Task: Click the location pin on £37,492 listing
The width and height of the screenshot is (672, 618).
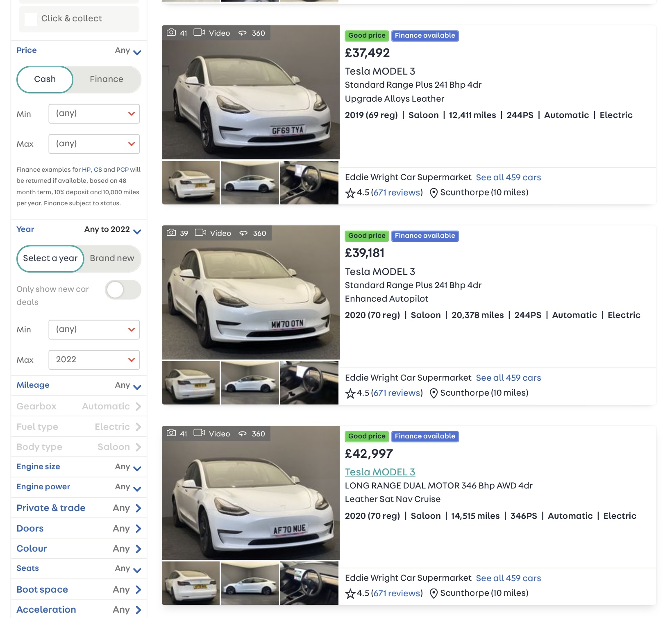Action: (434, 193)
